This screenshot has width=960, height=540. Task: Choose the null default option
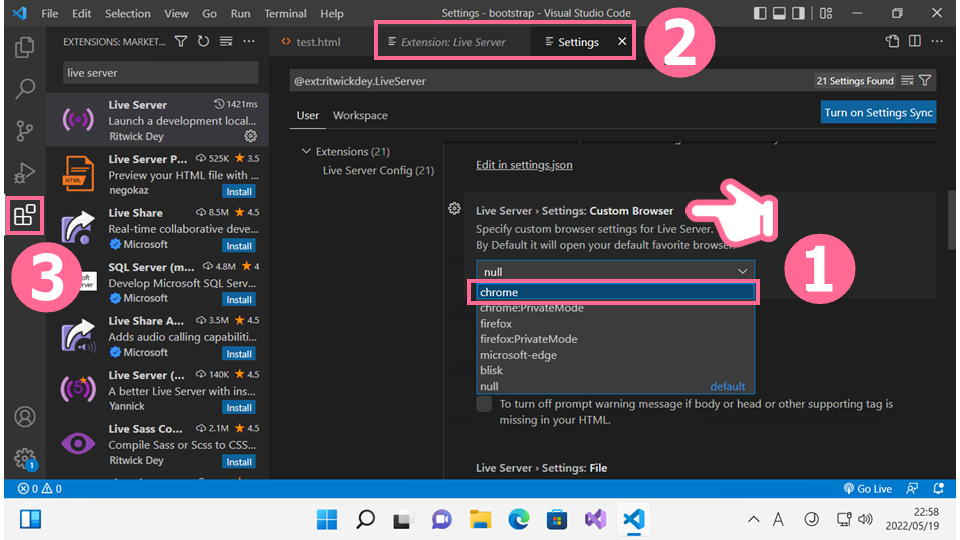(615, 386)
